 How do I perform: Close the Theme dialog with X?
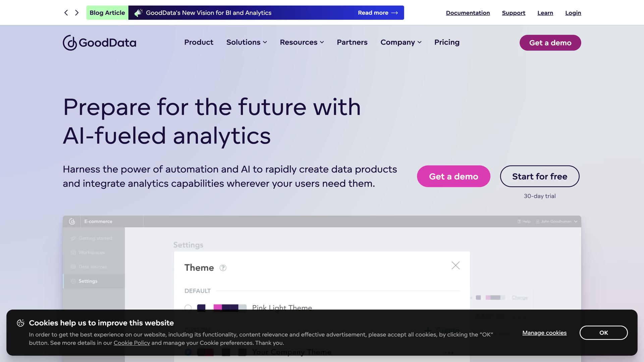point(455,265)
